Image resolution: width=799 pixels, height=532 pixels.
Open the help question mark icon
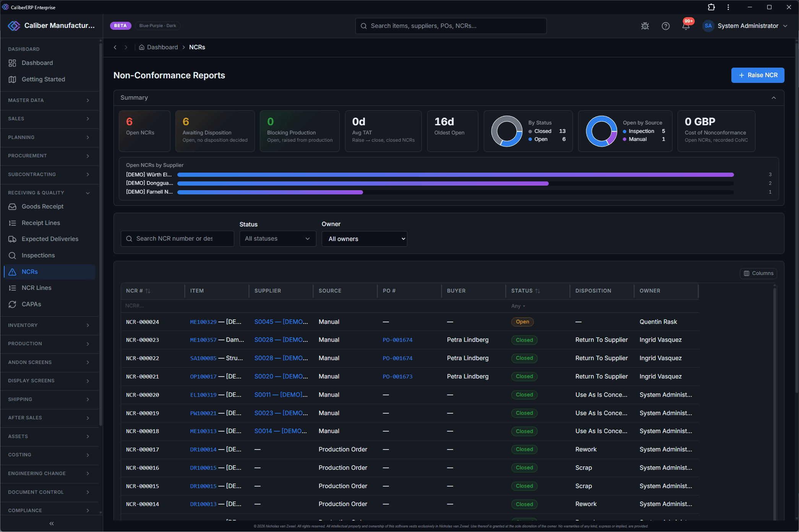(x=666, y=26)
